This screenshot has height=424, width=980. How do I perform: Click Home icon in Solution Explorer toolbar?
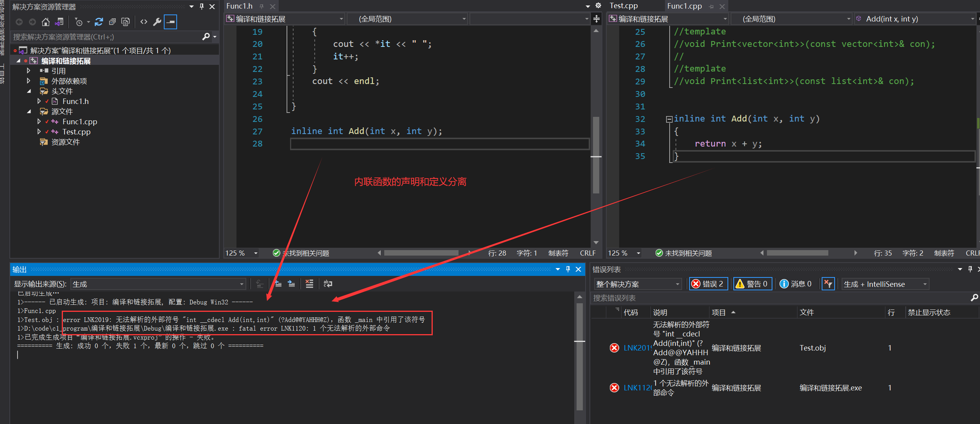pyautogui.click(x=46, y=22)
